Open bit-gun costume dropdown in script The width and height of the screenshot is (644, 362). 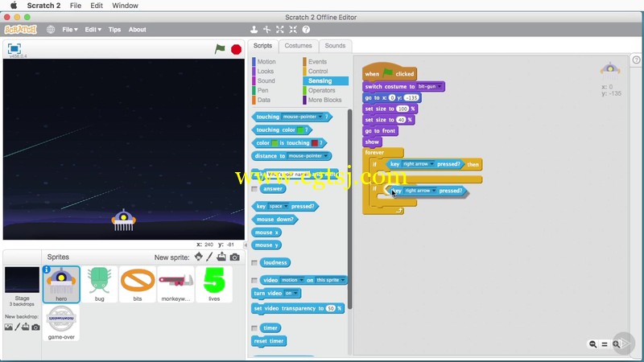(x=429, y=87)
